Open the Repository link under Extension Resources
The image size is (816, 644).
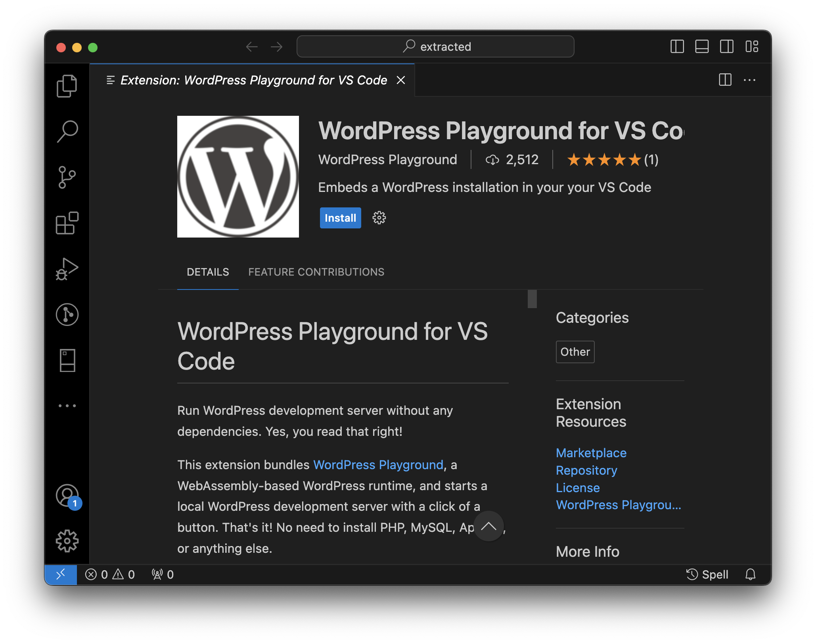586,470
